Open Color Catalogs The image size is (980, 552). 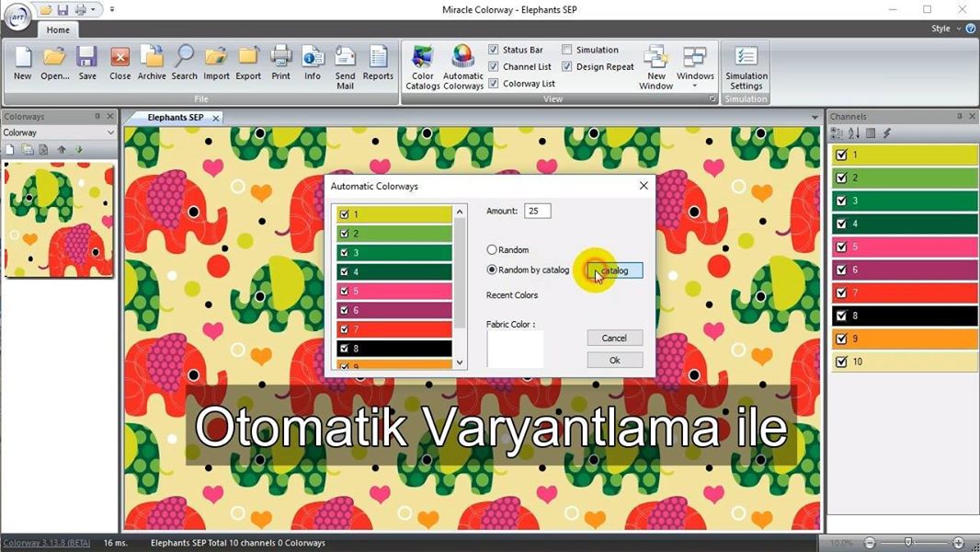point(423,67)
